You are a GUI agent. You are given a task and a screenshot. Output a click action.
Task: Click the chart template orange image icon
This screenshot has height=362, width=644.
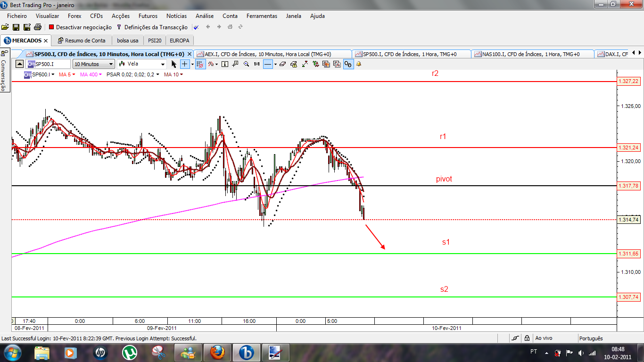tap(326, 64)
